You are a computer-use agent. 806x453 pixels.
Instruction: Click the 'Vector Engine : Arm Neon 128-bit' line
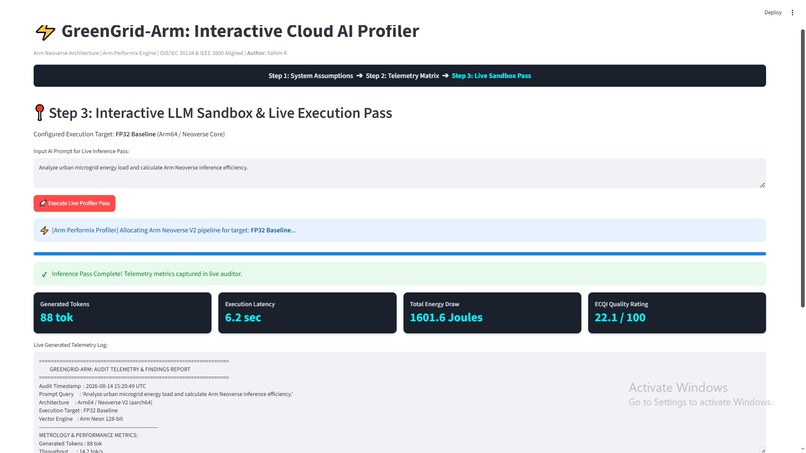(81, 419)
